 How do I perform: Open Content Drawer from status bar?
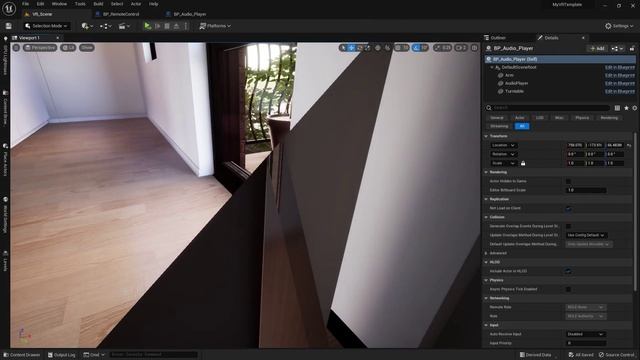[x=22, y=355]
